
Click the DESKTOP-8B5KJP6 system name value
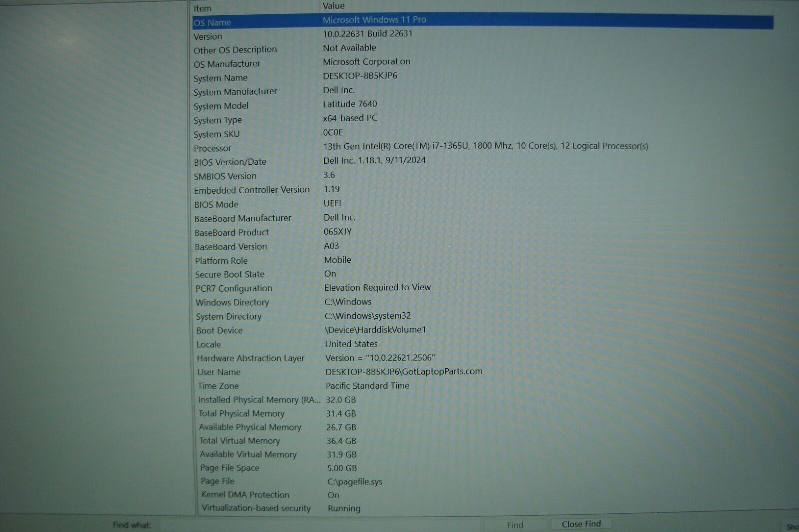(x=360, y=76)
